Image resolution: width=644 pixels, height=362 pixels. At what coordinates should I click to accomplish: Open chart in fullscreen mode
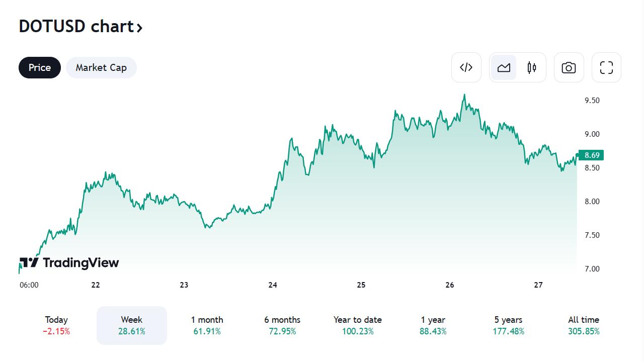(606, 67)
